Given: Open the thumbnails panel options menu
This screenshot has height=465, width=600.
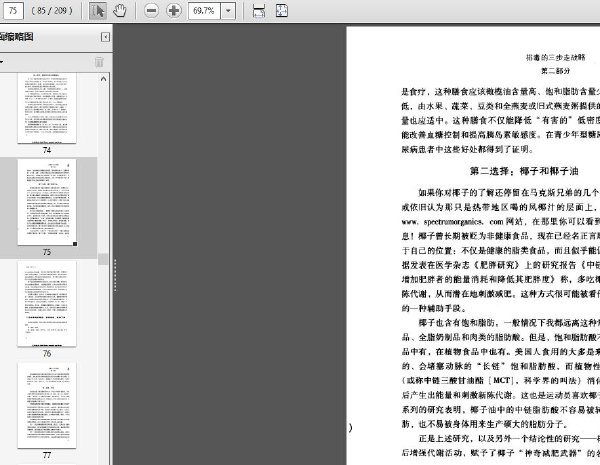Looking at the screenshot, I should [x=2, y=62].
